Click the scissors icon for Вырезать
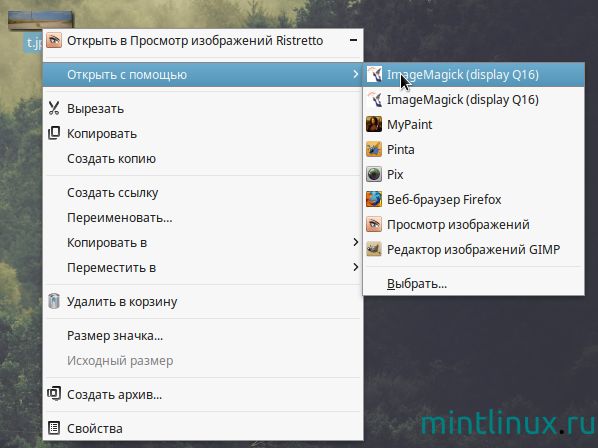 tap(54, 108)
